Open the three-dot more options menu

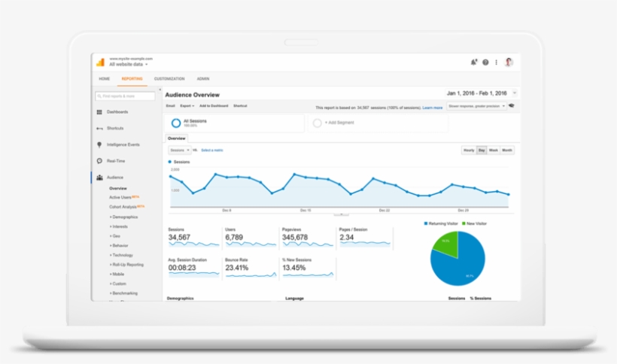pyautogui.click(x=496, y=62)
